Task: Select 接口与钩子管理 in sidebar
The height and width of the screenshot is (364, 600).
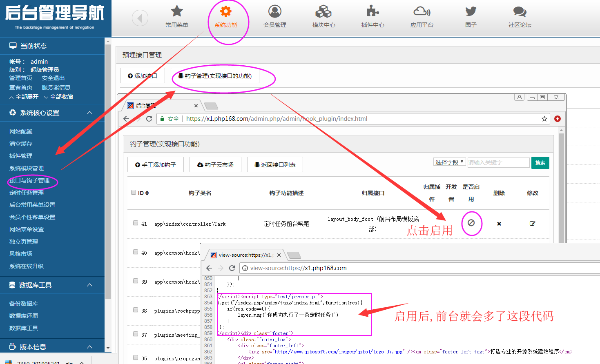Action: [x=29, y=180]
